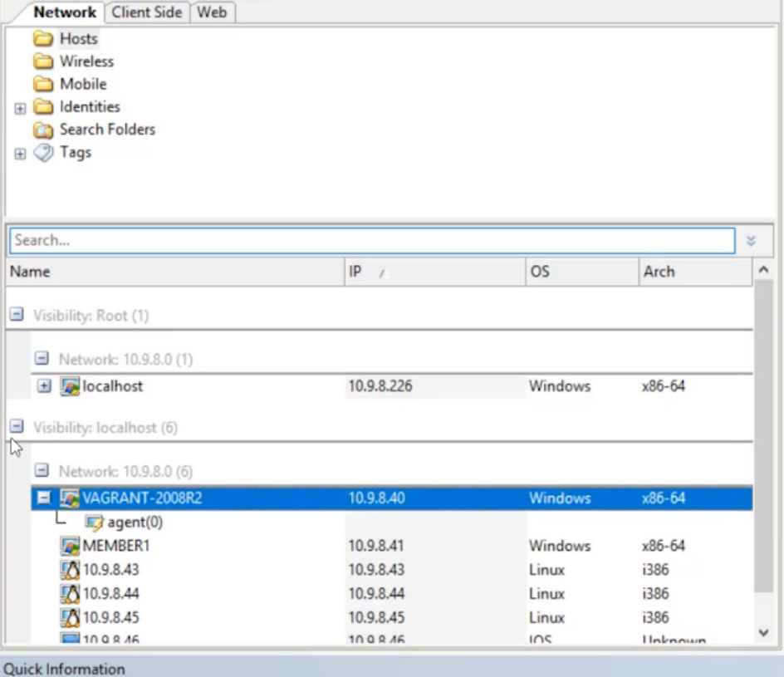This screenshot has height=677, width=784.
Task: Select the Wireless folder icon
Action: click(43, 61)
